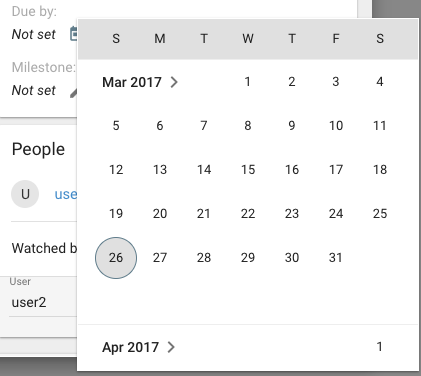Pick March 1 in the calendar
421x376 pixels.
tap(247, 82)
